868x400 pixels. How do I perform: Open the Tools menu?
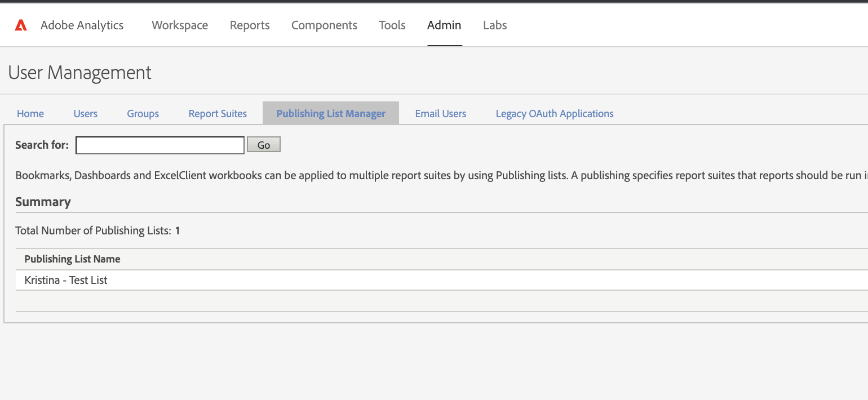tap(392, 25)
